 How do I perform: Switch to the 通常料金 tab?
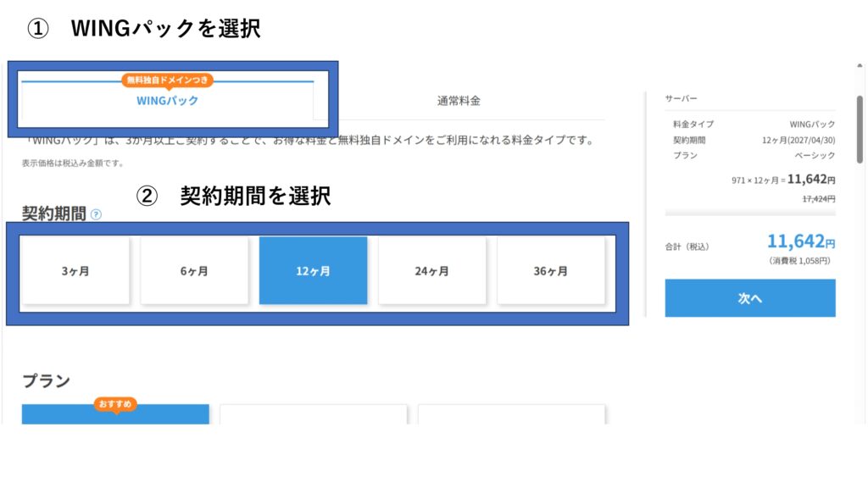coord(459,101)
